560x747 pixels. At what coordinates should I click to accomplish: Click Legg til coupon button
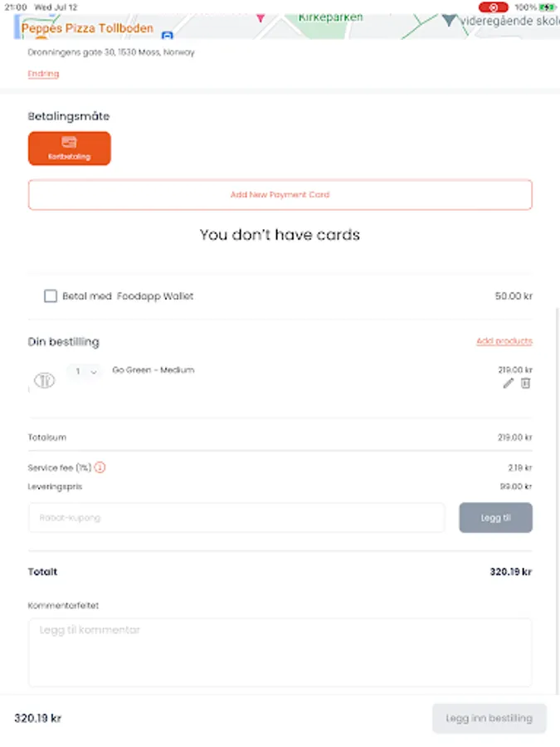[x=496, y=517]
